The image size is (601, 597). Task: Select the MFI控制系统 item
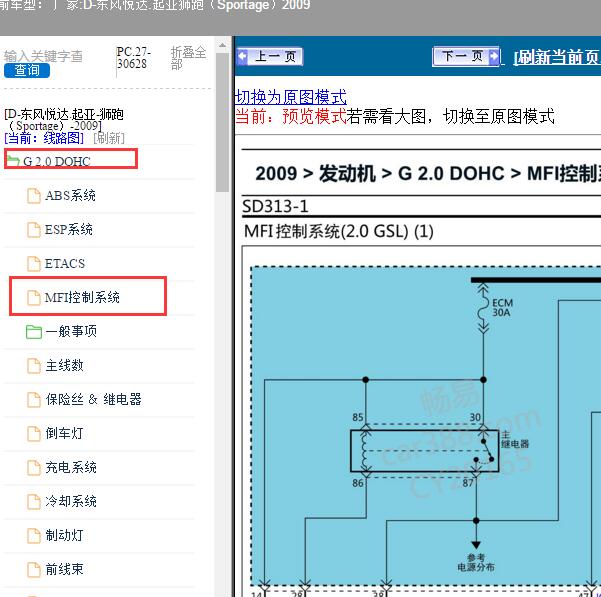[x=82, y=297]
